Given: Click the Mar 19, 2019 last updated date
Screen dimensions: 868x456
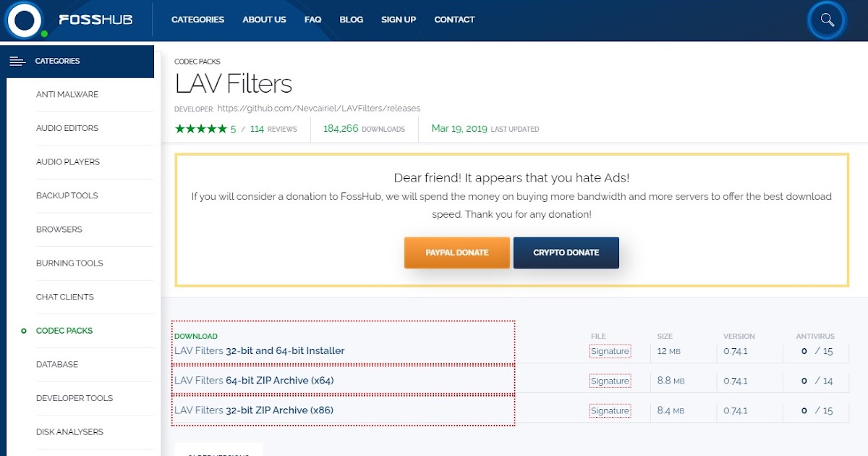Looking at the screenshot, I should point(485,129).
